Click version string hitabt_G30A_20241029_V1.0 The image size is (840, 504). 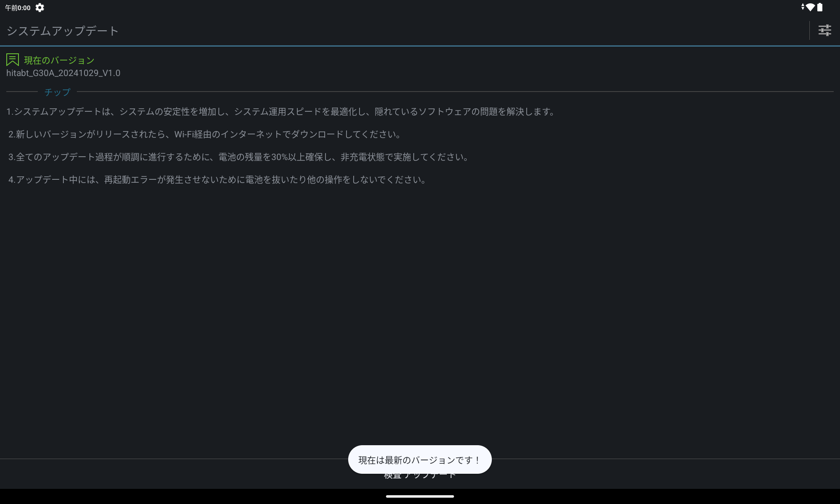coord(63,73)
